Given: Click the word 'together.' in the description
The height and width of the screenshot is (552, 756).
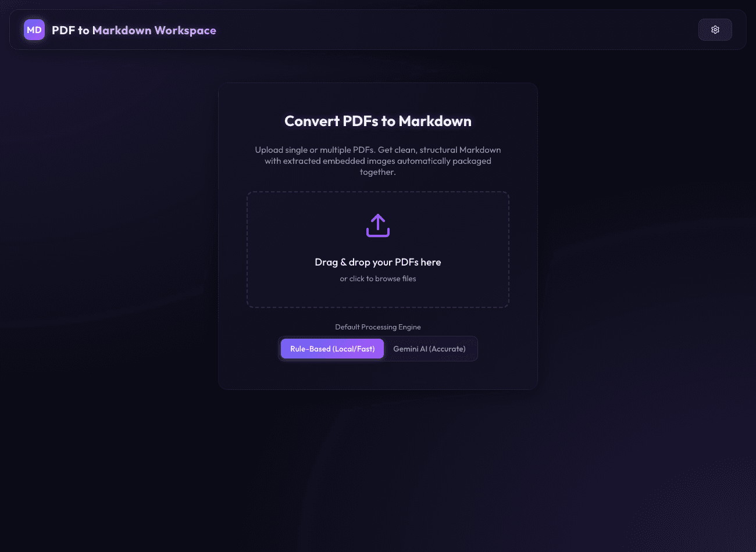Looking at the screenshot, I should pyautogui.click(x=378, y=172).
